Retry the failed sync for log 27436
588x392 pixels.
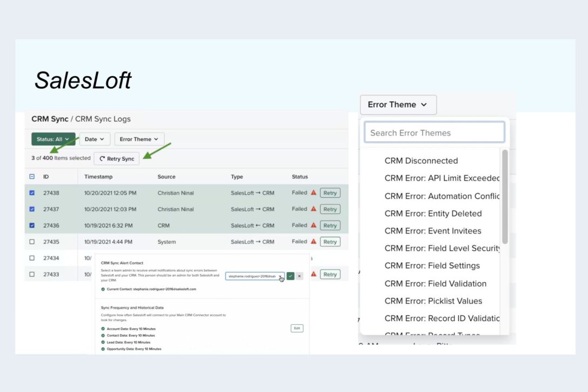[x=330, y=225]
